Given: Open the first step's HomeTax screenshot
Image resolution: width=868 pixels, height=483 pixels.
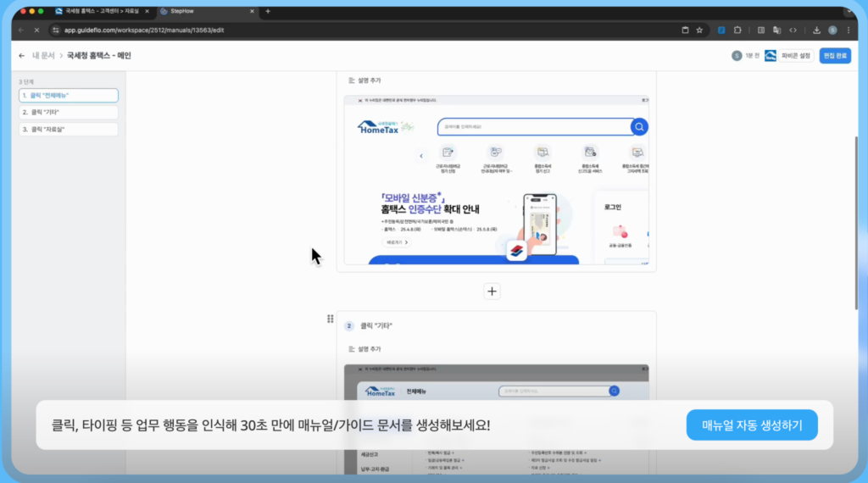Looking at the screenshot, I should (496, 180).
